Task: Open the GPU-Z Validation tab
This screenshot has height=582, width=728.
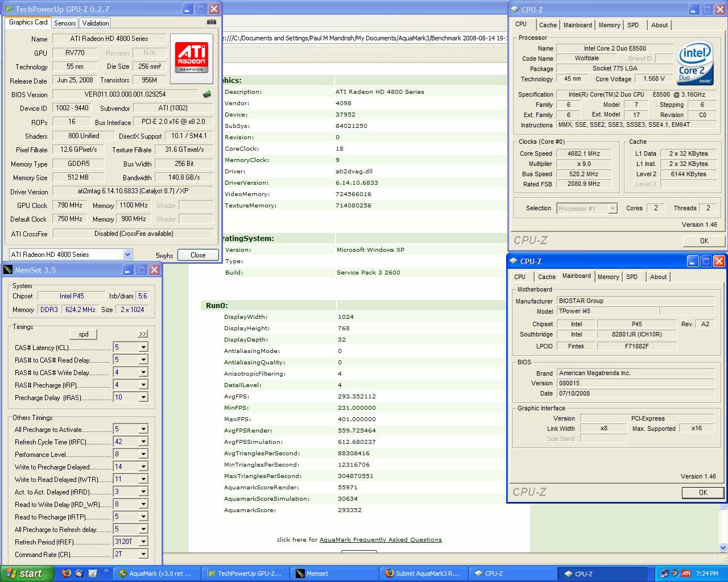Action: (x=95, y=23)
